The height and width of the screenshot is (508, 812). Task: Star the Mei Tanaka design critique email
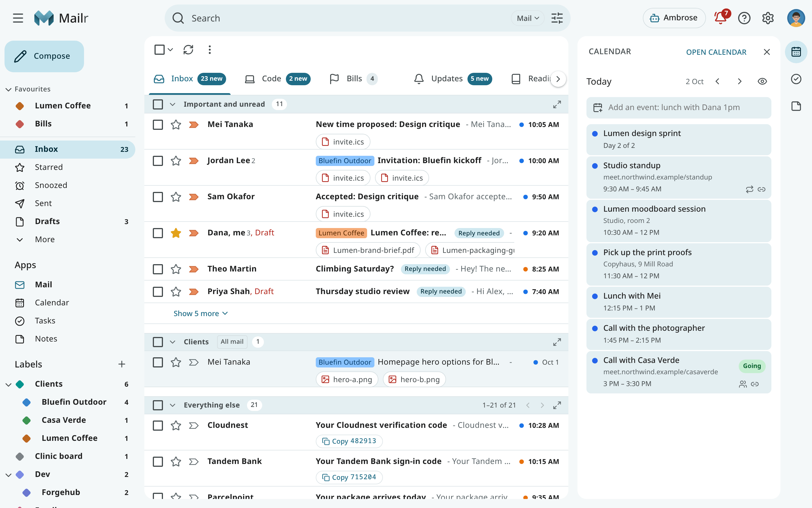tap(176, 125)
